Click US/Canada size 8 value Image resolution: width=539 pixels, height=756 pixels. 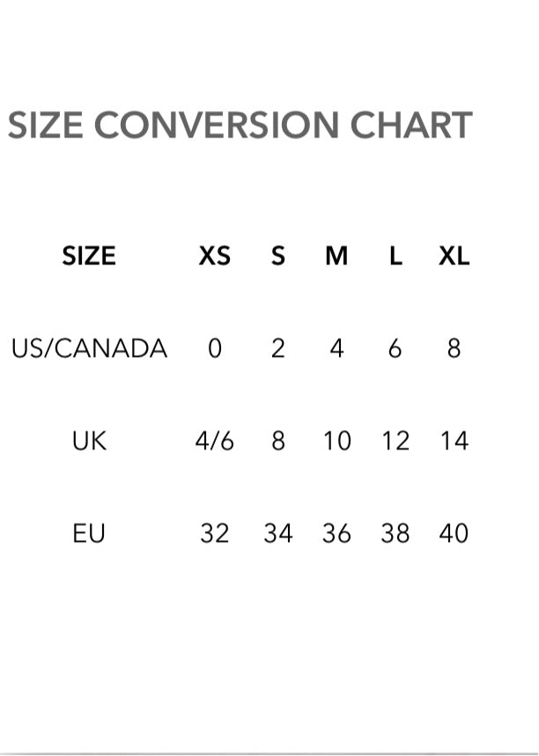(x=454, y=349)
